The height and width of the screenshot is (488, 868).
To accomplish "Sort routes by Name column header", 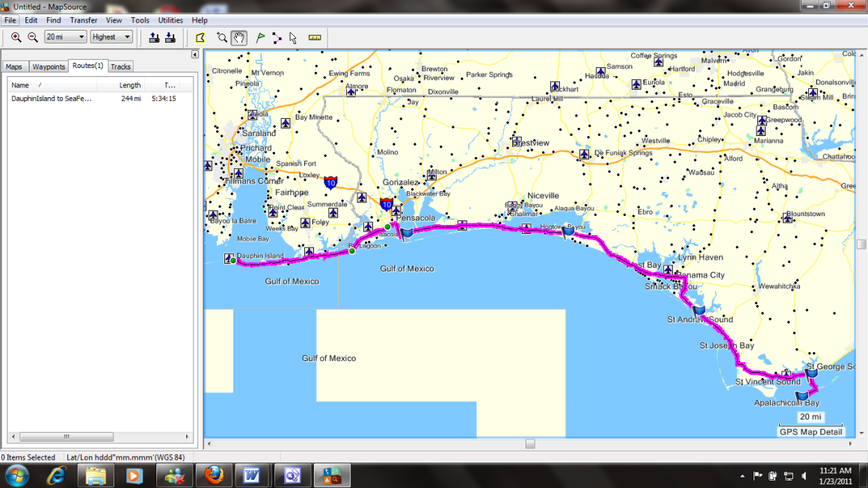I will pos(52,85).
